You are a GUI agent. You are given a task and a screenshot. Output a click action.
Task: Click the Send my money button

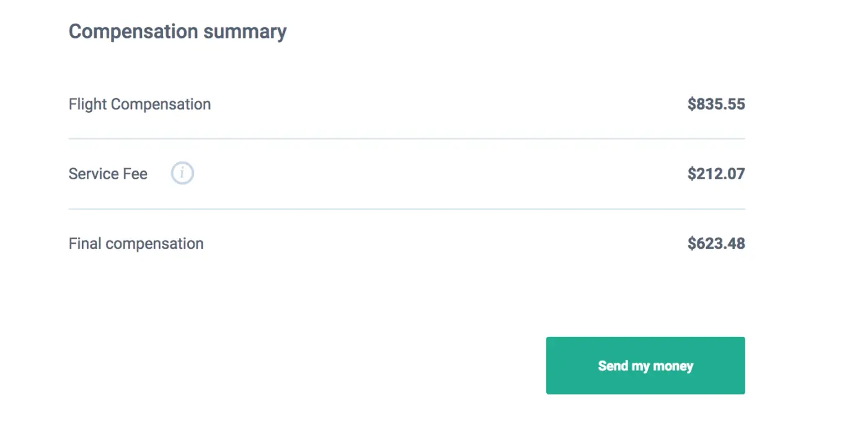[645, 365]
